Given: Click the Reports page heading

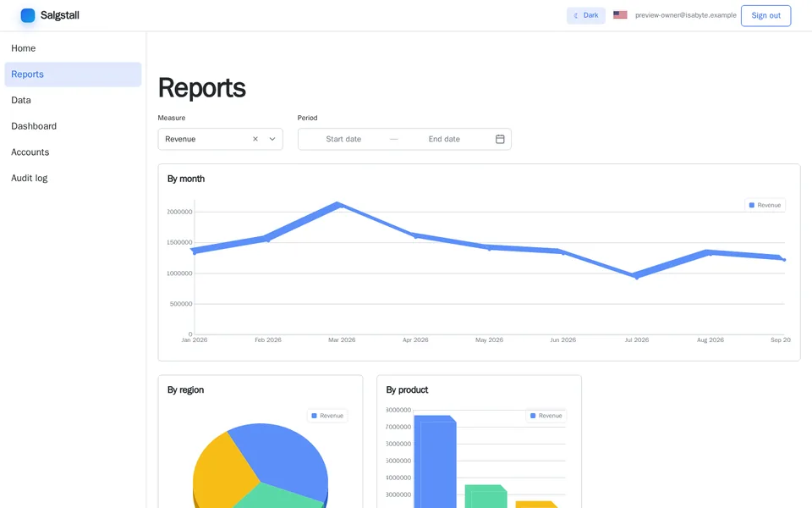Looking at the screenshot, I should coord(202,87).
